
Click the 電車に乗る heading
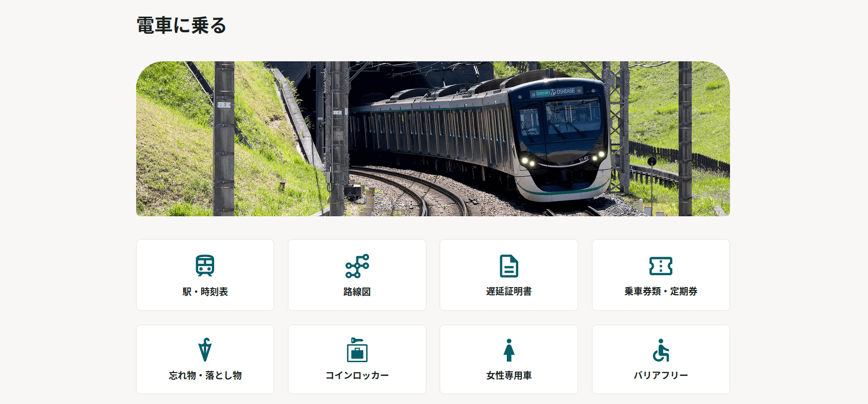coord(181,26)
